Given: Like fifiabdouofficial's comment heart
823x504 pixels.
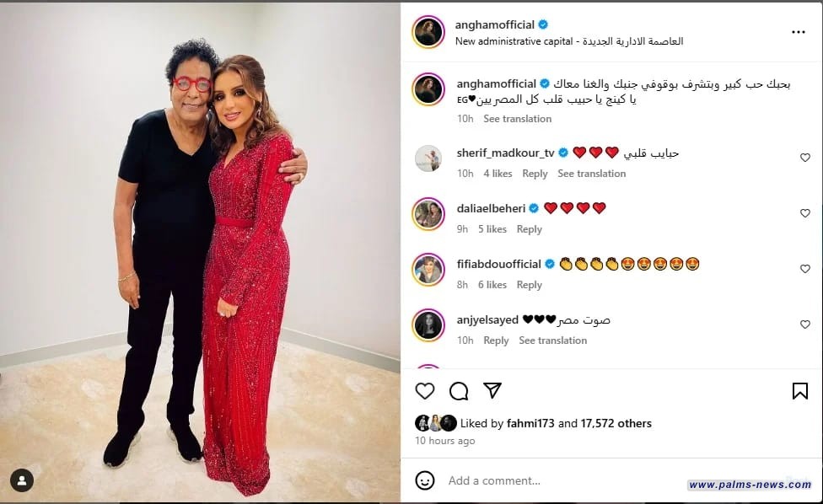Looking at the screenshot, I should [x=804, y=269].
